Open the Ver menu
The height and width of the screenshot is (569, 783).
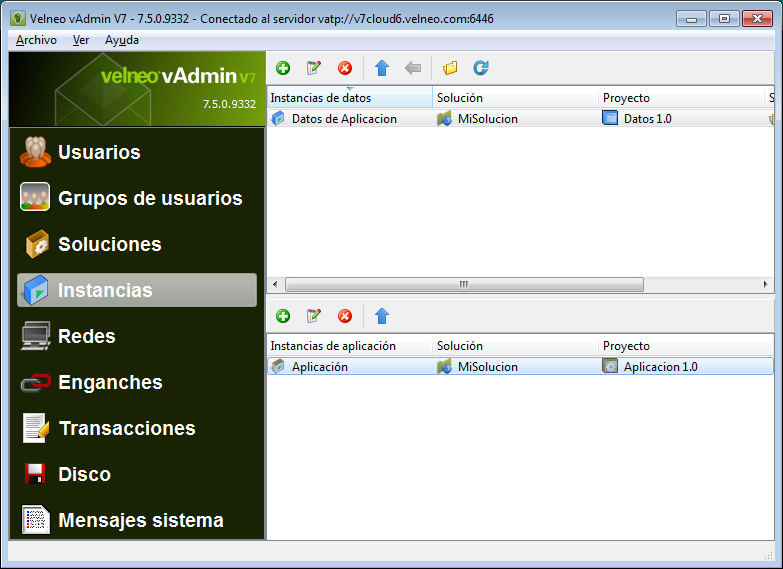coord(81,40)
